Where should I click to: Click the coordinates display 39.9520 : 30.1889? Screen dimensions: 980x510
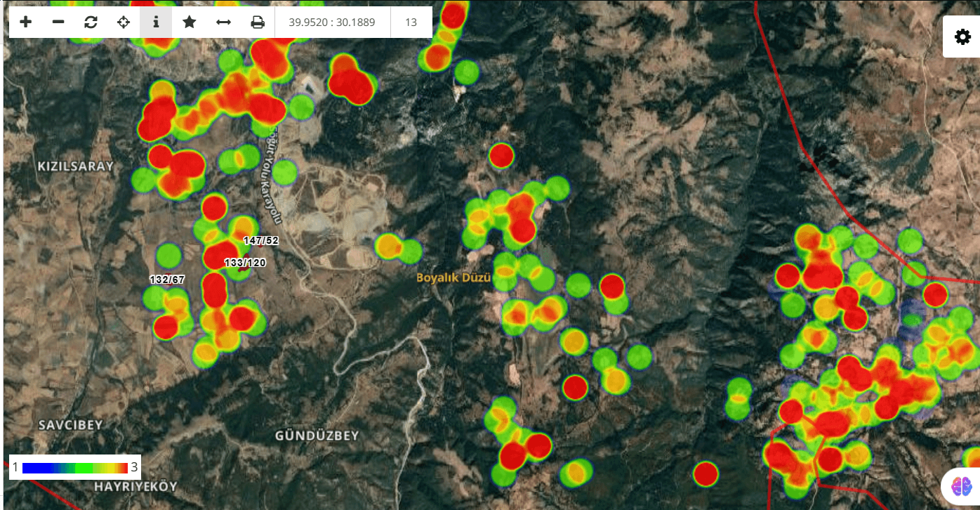pos(332,22)
